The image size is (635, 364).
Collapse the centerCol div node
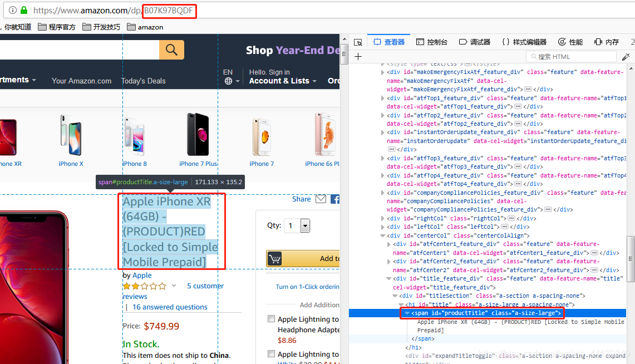(x=382, y=235)
